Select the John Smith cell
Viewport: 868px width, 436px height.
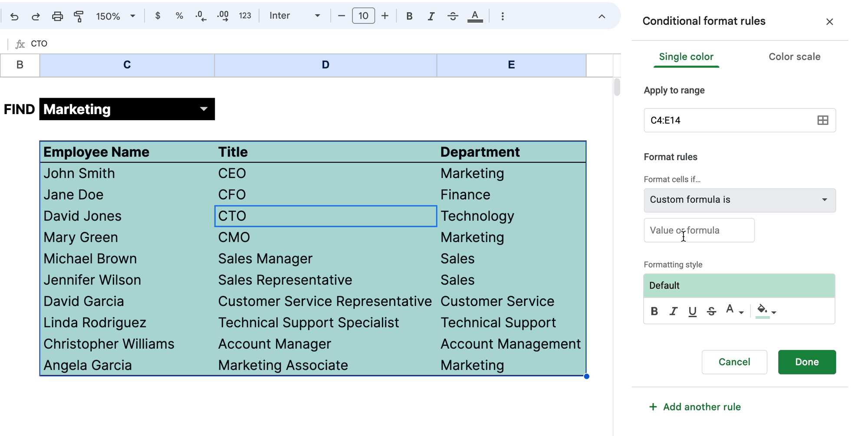(x=127, y=173)
